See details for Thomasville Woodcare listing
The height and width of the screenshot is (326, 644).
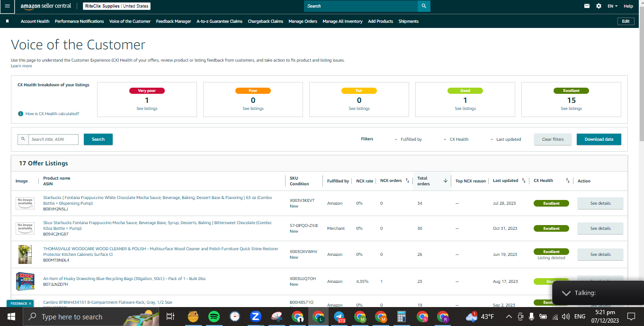[x=600, y=254]
